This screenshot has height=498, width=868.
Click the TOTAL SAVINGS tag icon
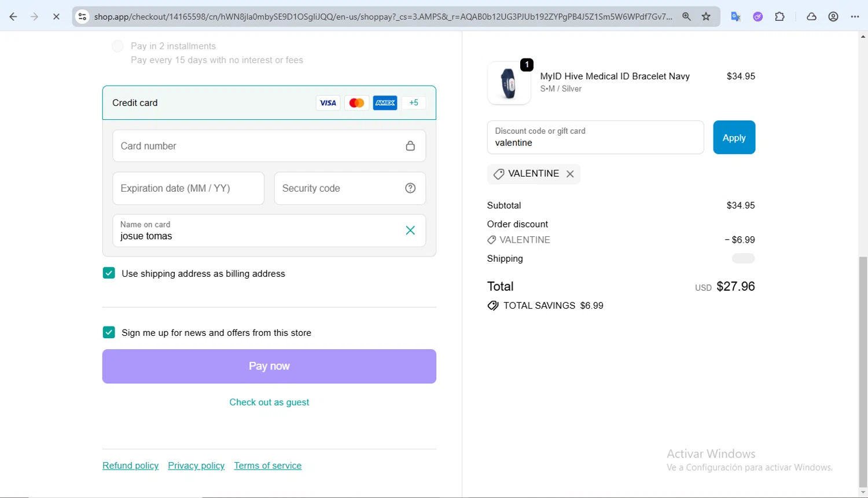(493, 306)
